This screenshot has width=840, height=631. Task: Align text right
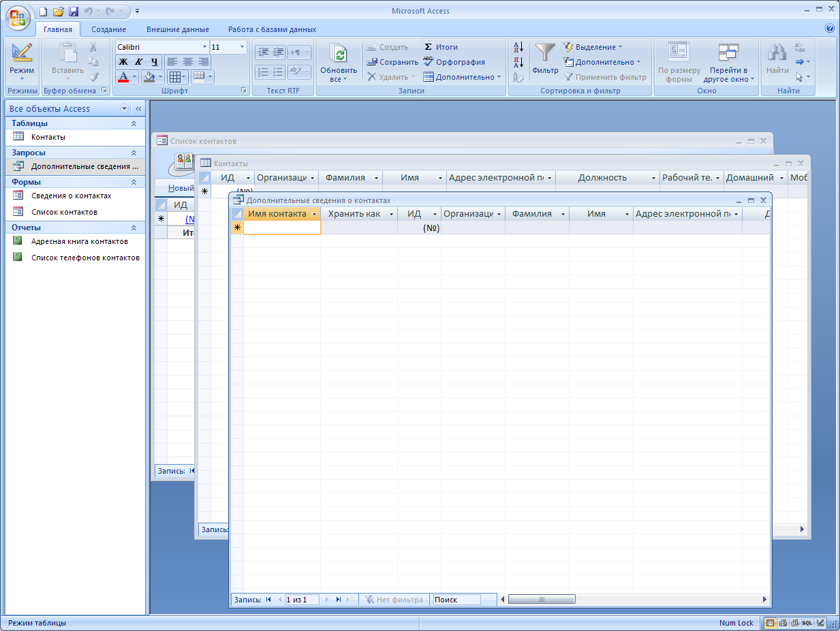(x=204, y=61)
